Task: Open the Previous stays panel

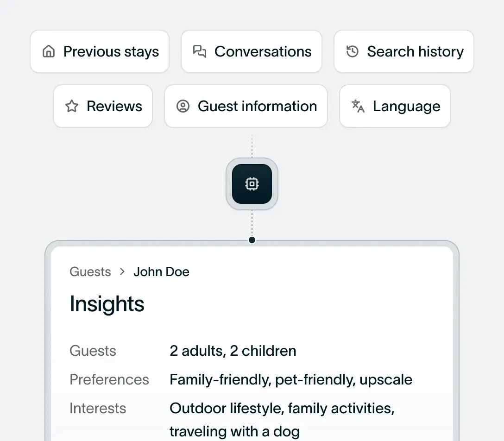Action: click(x=99, y=51)
